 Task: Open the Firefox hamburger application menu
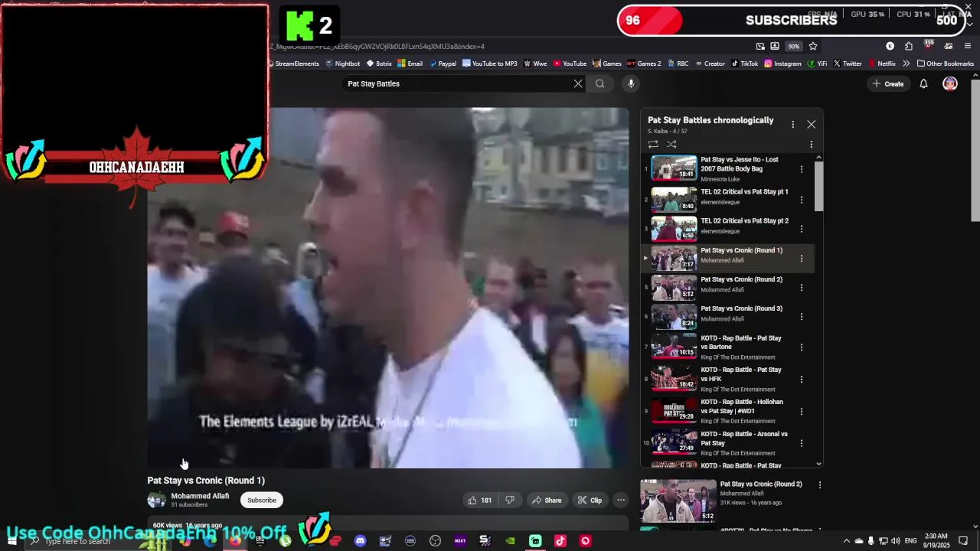(x=968, y=46)
